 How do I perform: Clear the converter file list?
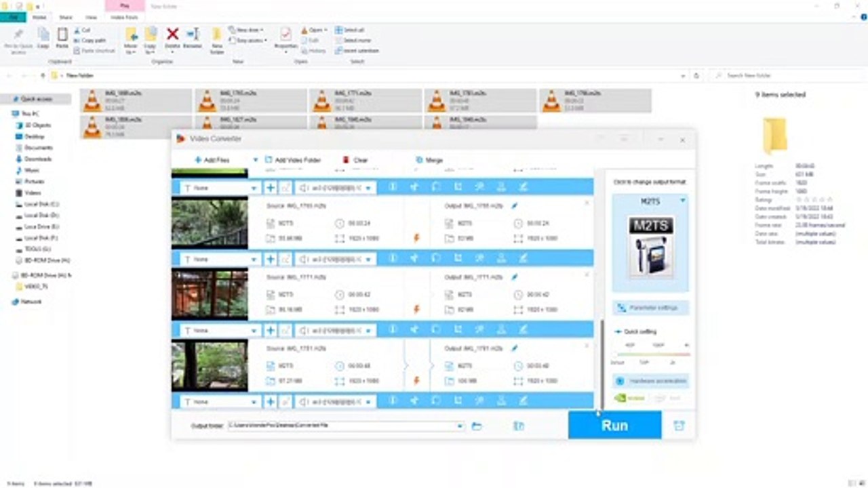pyautogui.click(x=355, y=160)
